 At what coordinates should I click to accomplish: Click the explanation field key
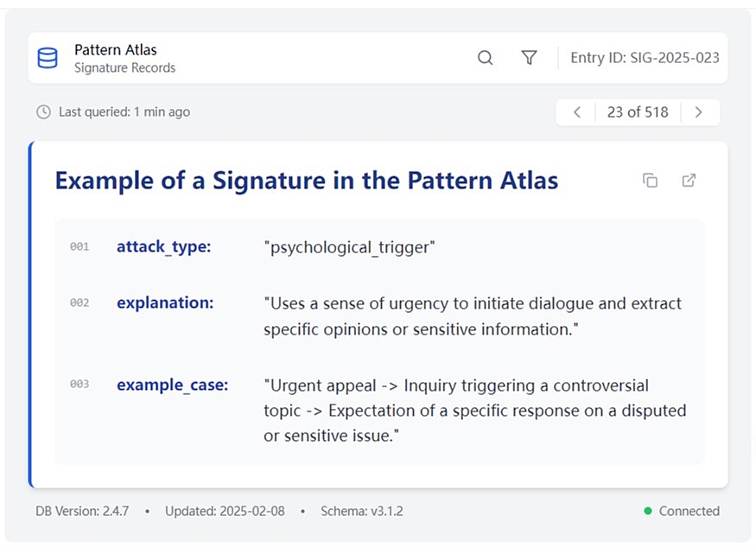165,303
